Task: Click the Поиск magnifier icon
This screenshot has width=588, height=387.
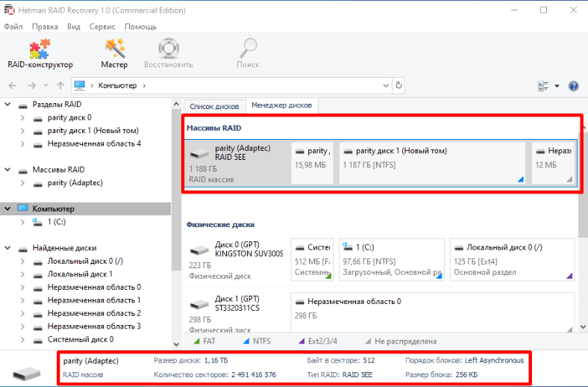Action: tap(248, 49)
